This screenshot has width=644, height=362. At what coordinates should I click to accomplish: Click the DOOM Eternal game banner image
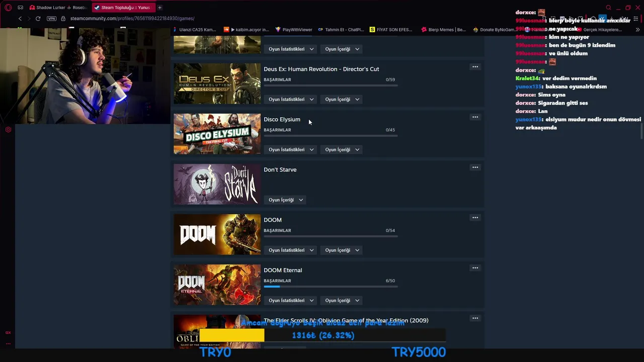point(217,285)
